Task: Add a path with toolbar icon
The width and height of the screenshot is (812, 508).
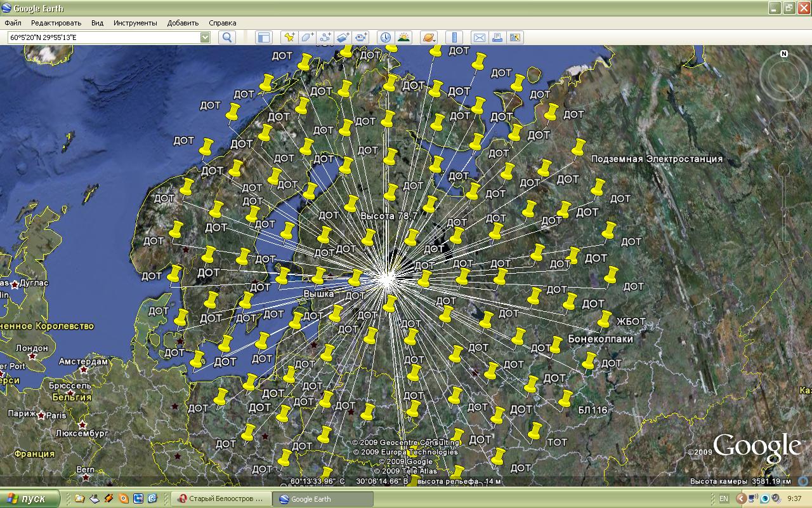Action: (325, 37)
